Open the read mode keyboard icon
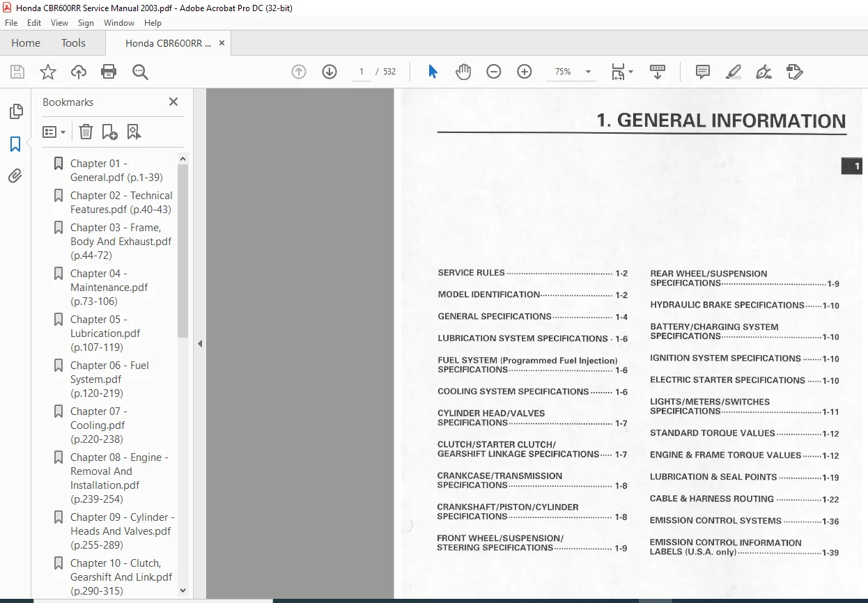 tap(657, 72)
